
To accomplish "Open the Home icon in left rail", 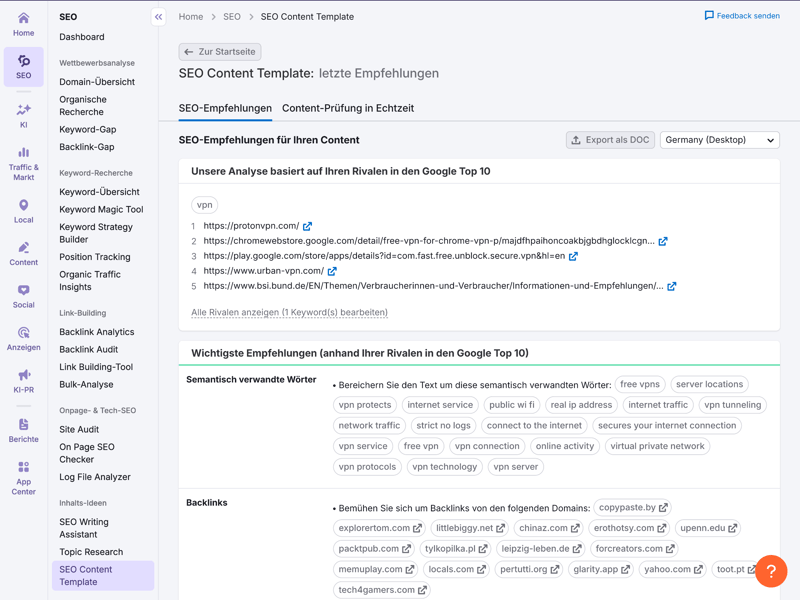I will click(23, 18).
